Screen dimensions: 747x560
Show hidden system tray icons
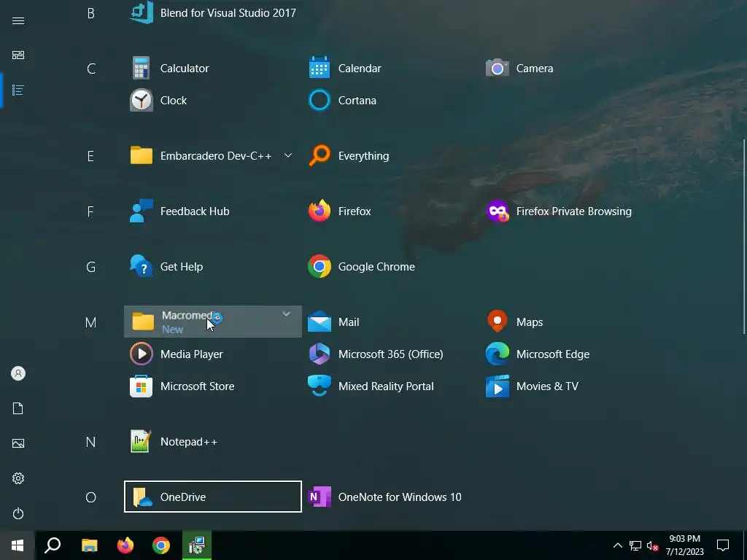pos(617,545)
